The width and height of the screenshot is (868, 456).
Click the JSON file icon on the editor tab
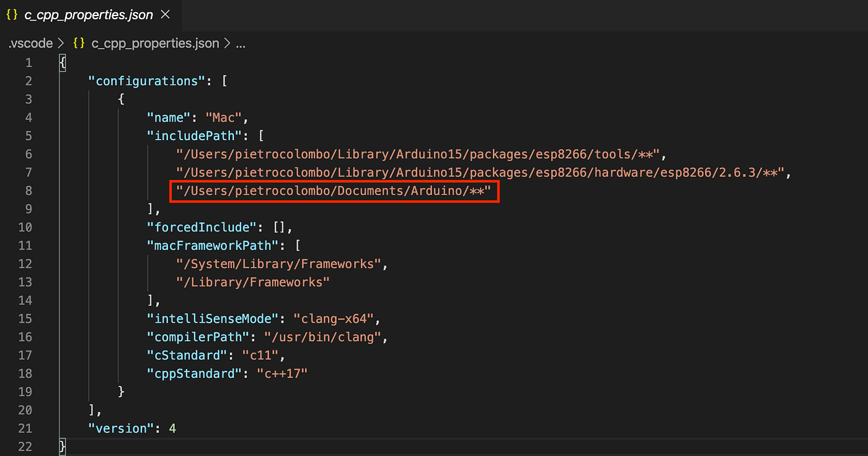pos(11,14)
